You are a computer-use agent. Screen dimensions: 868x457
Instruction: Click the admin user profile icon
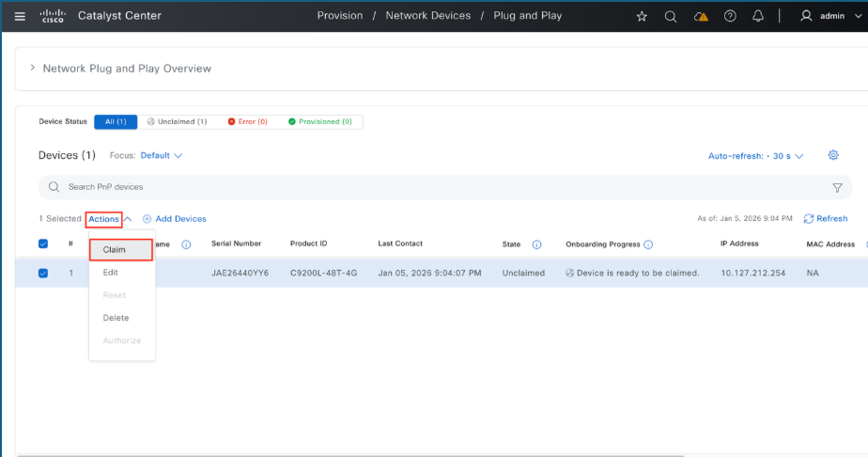coord(806,16)
